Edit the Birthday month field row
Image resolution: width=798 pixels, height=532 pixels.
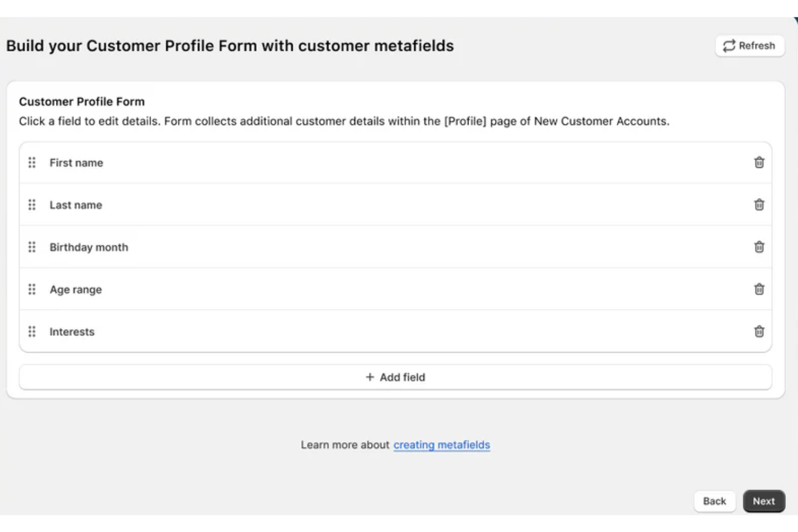tap(89, 247)
